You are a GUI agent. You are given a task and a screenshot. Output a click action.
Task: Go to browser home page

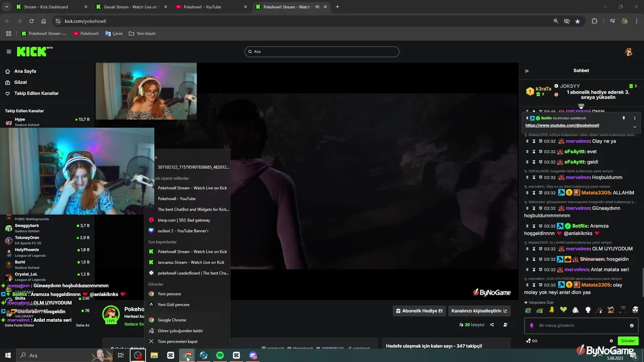point(44,21)
